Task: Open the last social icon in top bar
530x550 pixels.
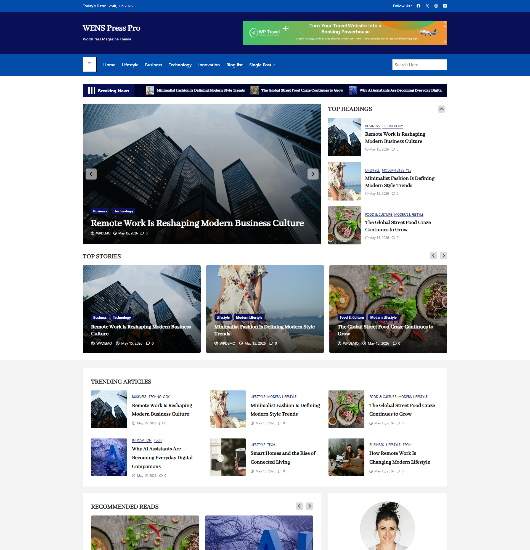Action: (445, 6)
